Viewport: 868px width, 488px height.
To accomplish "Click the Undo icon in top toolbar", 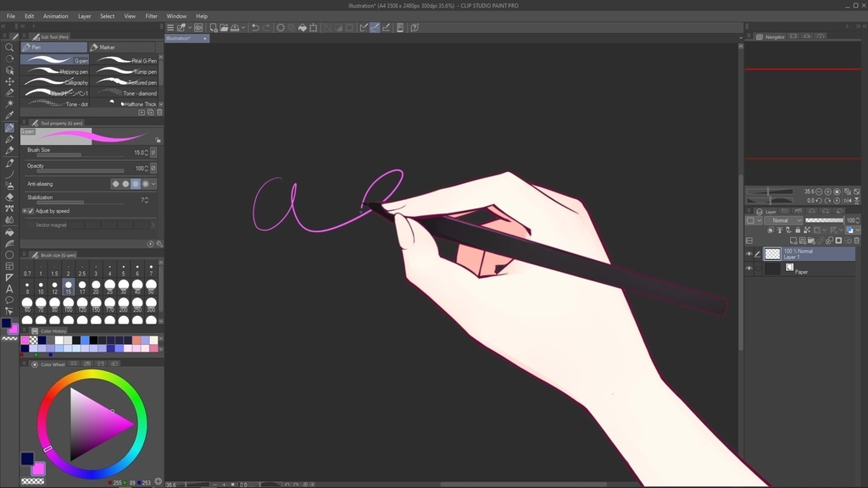I will tap(255, 27).
